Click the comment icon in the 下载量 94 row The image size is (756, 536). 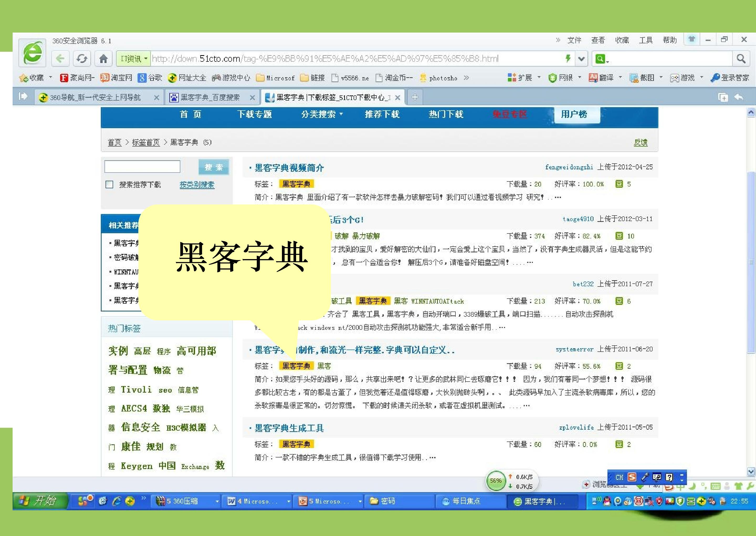coord(619,366)
